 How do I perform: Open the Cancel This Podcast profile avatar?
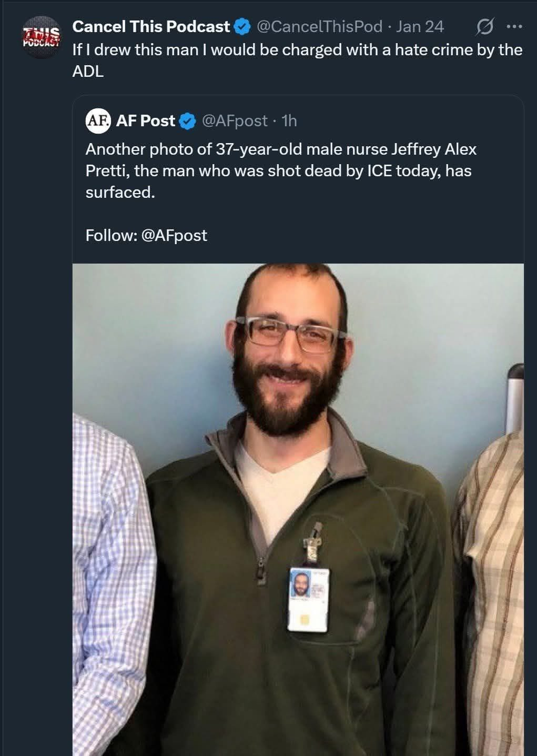click(x=41, y=38)
